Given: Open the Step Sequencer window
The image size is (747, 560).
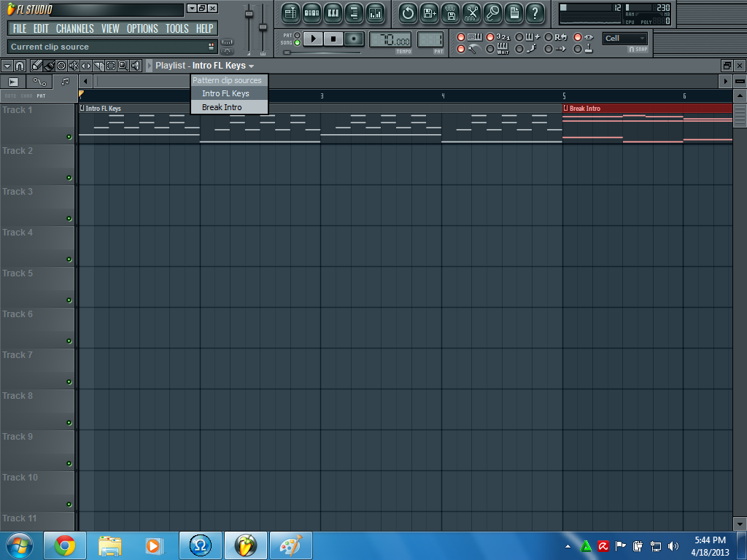Looking at the screenshot, I should 311,13.
